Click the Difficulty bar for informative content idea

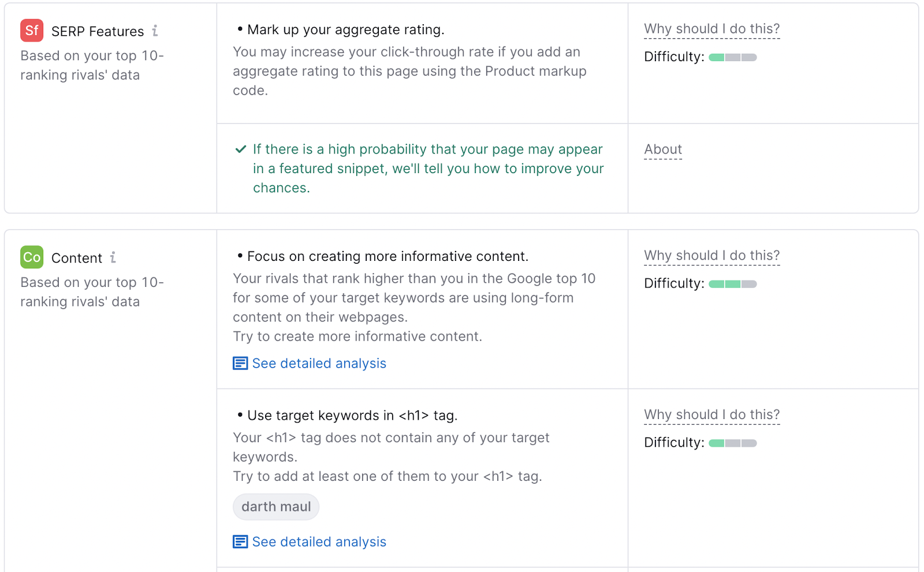coord(732,284)
